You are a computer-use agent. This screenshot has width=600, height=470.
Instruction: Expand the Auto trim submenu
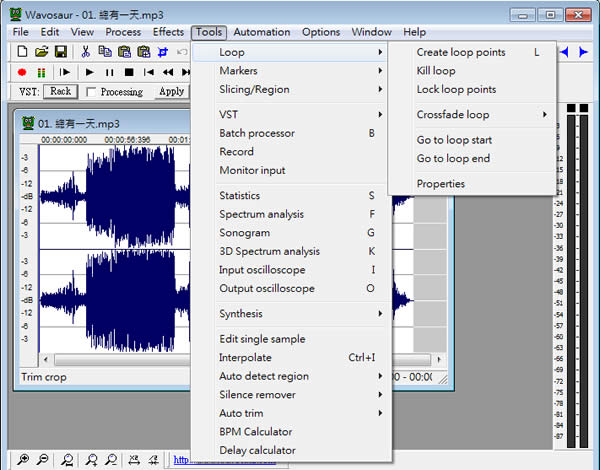tap(290, 413)
